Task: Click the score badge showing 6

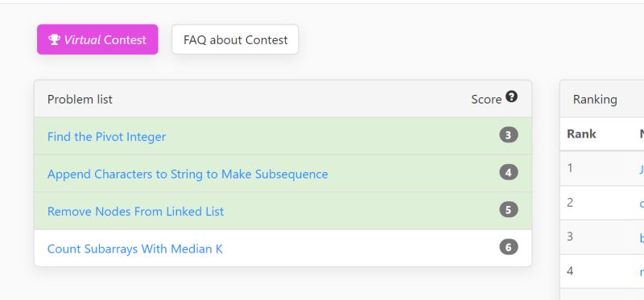Action: [509, 247]
